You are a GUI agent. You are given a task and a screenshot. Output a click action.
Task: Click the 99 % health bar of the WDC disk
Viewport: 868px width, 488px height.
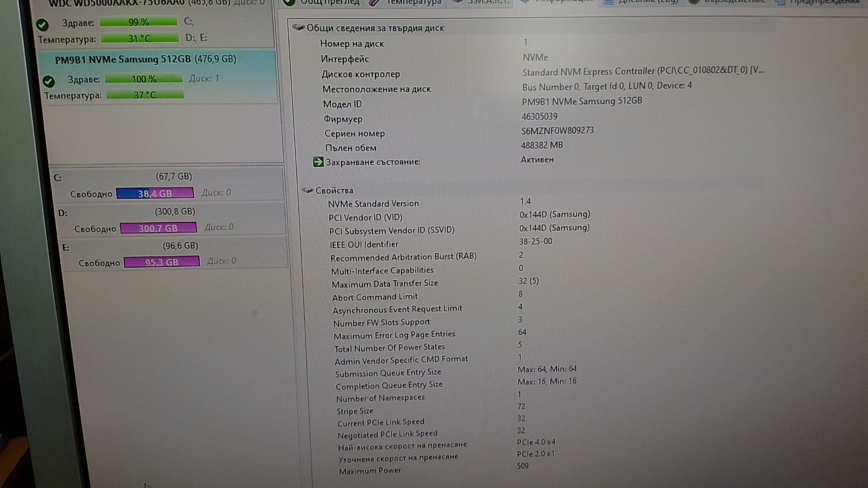pos(138,22)
